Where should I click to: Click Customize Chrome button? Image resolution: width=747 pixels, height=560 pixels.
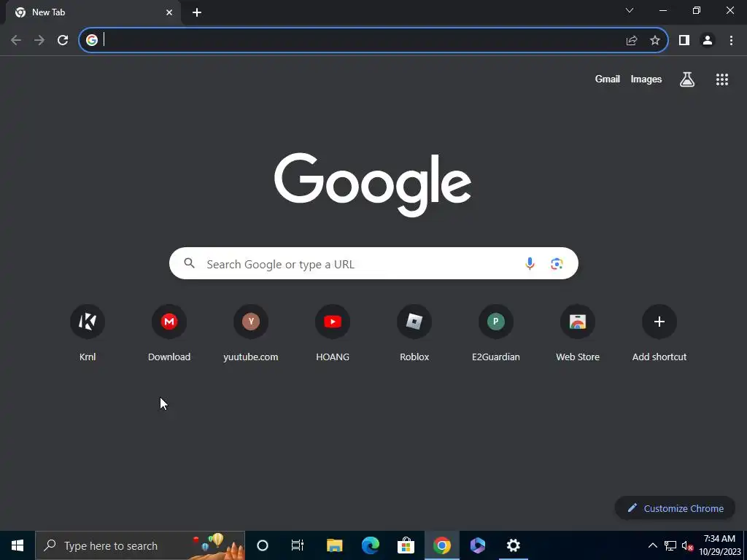pos(675,508)
